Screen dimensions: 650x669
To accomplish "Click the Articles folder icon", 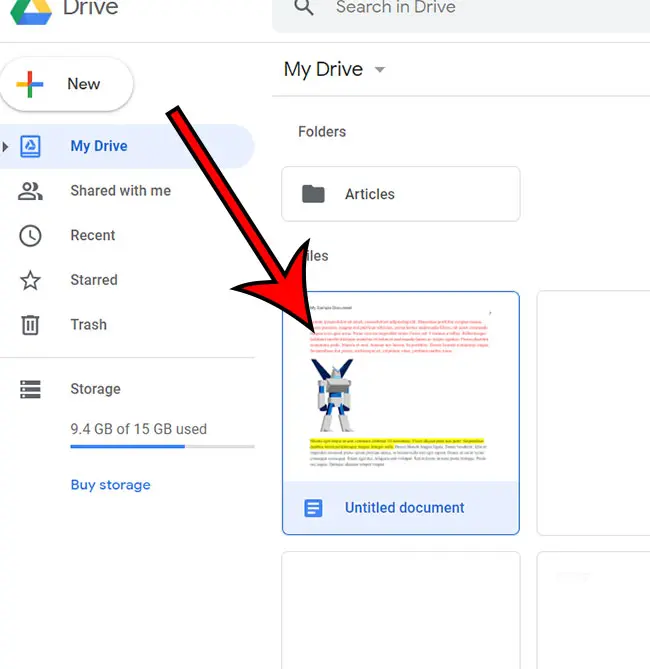I will tap(314, 194).
